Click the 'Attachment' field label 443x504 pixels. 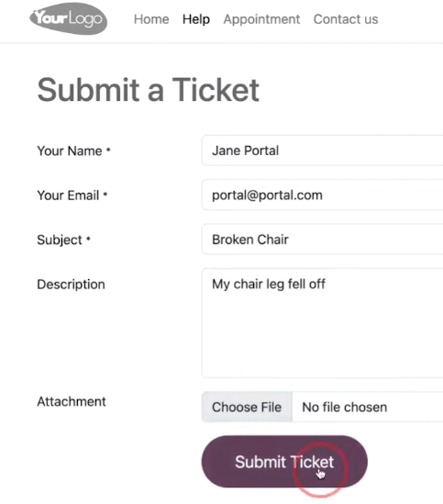(x=72, y=401)
